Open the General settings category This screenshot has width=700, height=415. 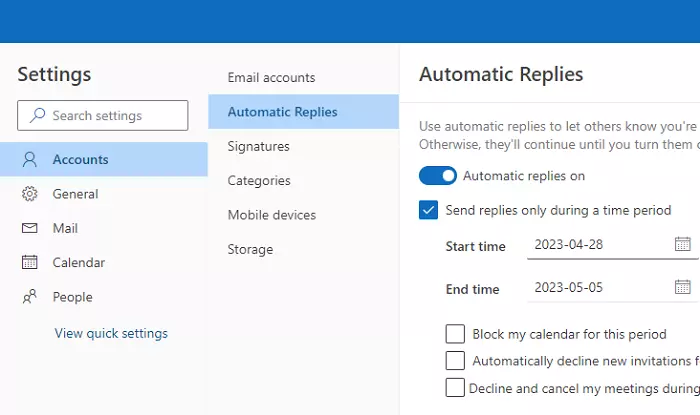coord(104,194)
